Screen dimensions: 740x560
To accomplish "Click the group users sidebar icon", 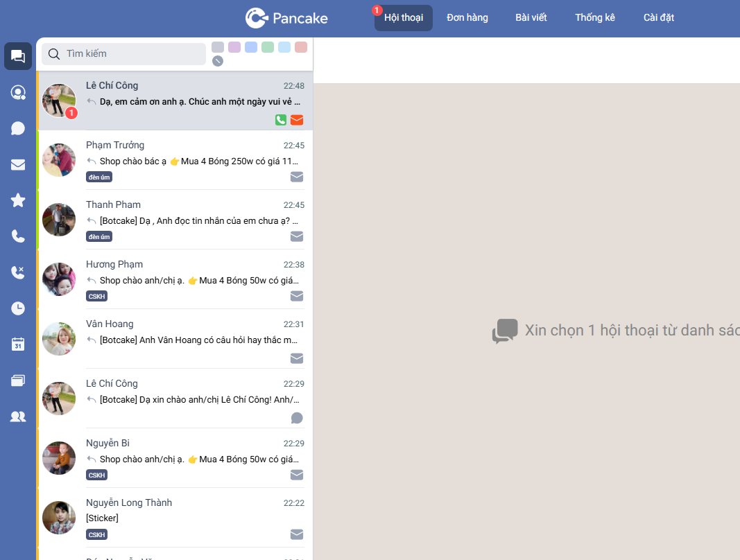I will [x=18, y=417].
